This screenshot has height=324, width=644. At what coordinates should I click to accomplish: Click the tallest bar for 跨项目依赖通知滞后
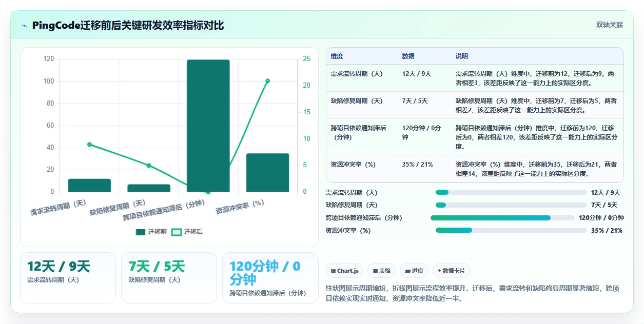[x=208, y=126]
